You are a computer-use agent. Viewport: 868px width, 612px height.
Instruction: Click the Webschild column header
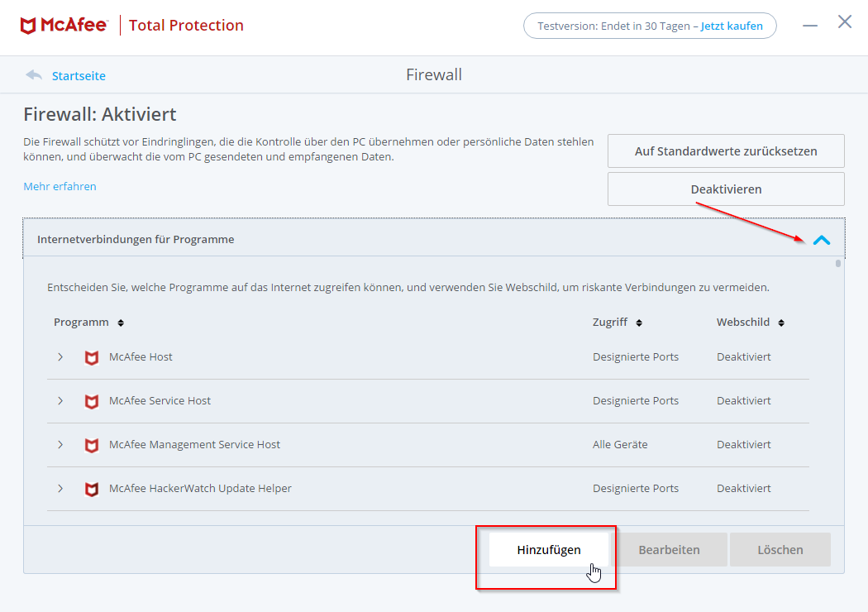[743, 323]
